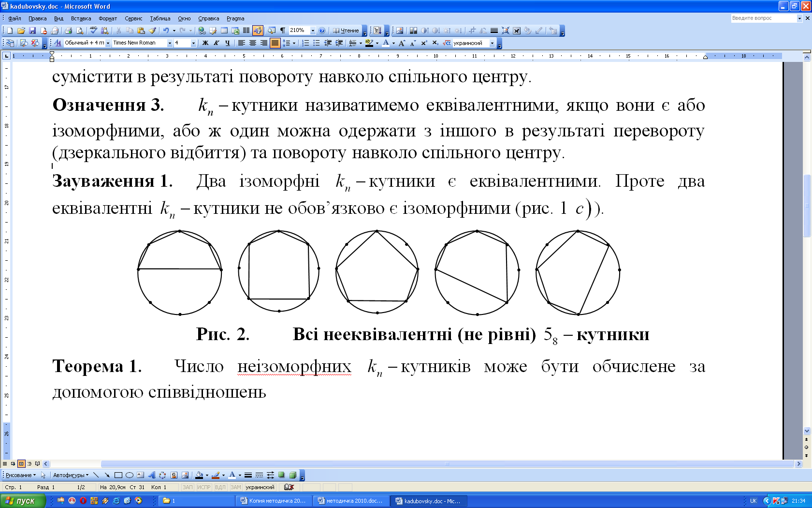Toggle the Drawing toolbar button
The width and height of the screenshot is (812, 508).
click(258, 30)
